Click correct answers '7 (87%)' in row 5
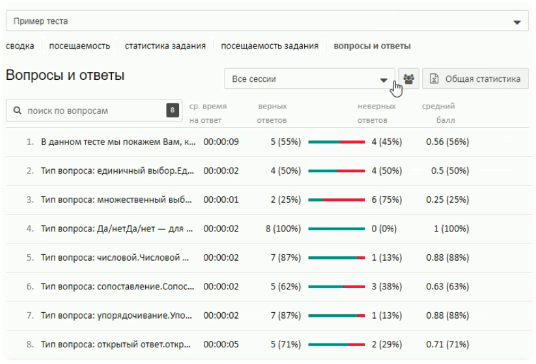This screenshot has width=536, height=364. click(x=286, y=258)
